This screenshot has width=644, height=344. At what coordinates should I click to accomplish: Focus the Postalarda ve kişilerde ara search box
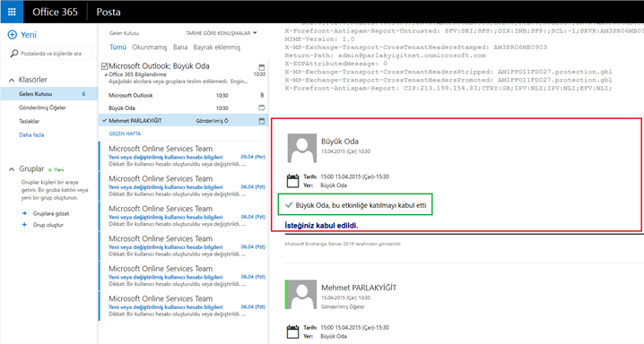point(49,53)
